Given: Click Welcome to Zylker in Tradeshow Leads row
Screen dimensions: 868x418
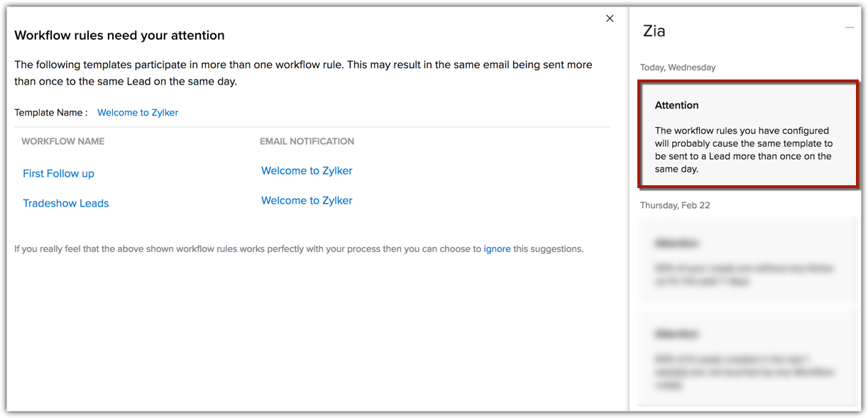Looking at the screenshot, I should (307, 200).
